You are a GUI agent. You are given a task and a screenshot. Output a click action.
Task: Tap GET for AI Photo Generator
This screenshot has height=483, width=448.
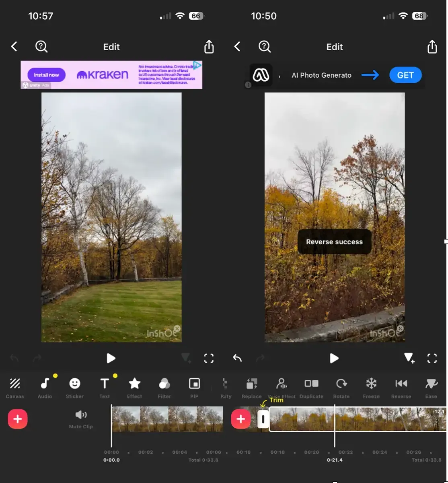(405, 75)
